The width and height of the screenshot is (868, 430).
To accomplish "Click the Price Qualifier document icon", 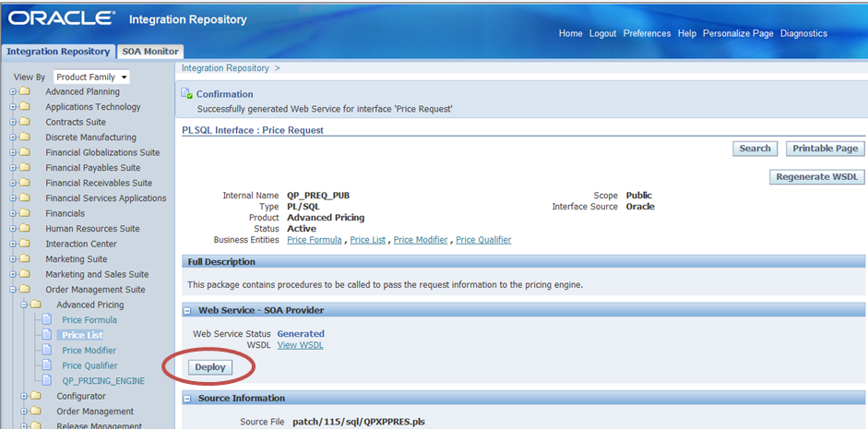I will coord(45,365).
